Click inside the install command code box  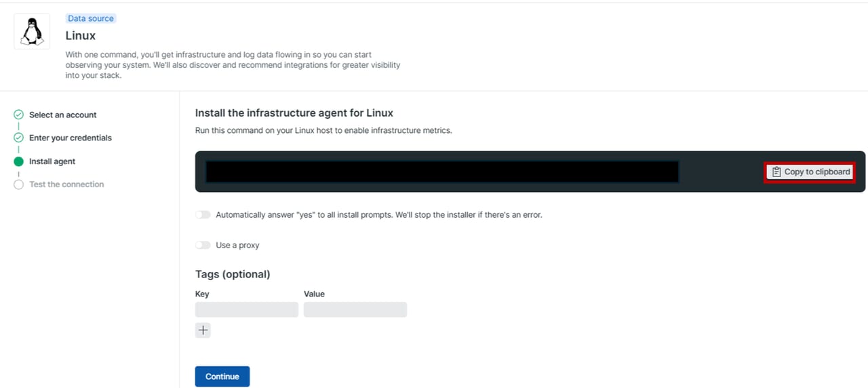[x=442, y=172]
